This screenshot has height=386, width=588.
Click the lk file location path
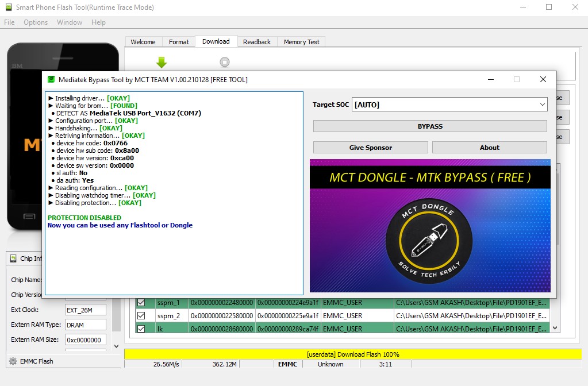tap(471, 329)
